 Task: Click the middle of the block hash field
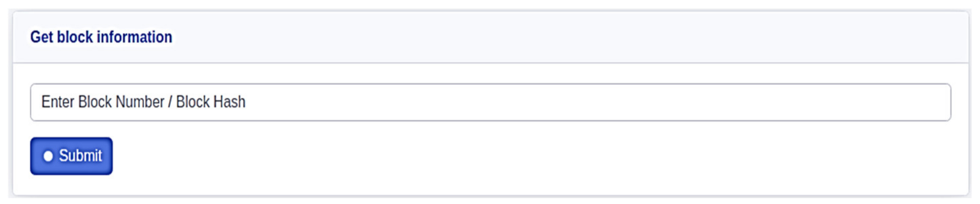(x=490, y=102)
